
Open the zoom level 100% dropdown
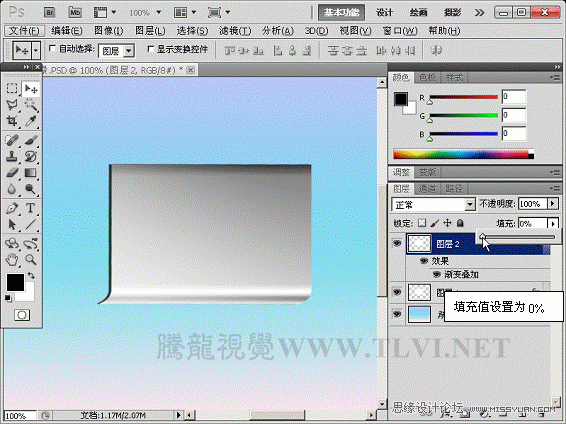pyautogui.click(x=159, y=13)
